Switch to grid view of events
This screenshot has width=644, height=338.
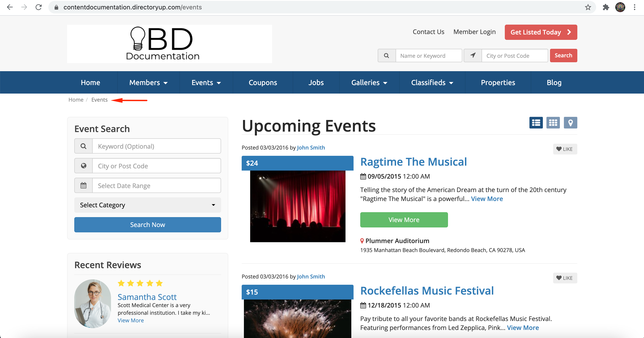point(553,123)
